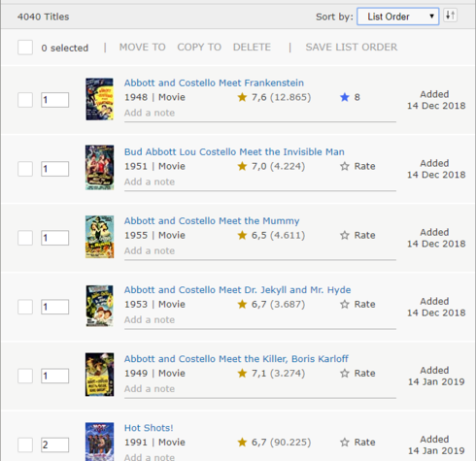The height and width of the screenshot is (461, 476).
Task: Click the DELETE action
Action: coord(252,48)
